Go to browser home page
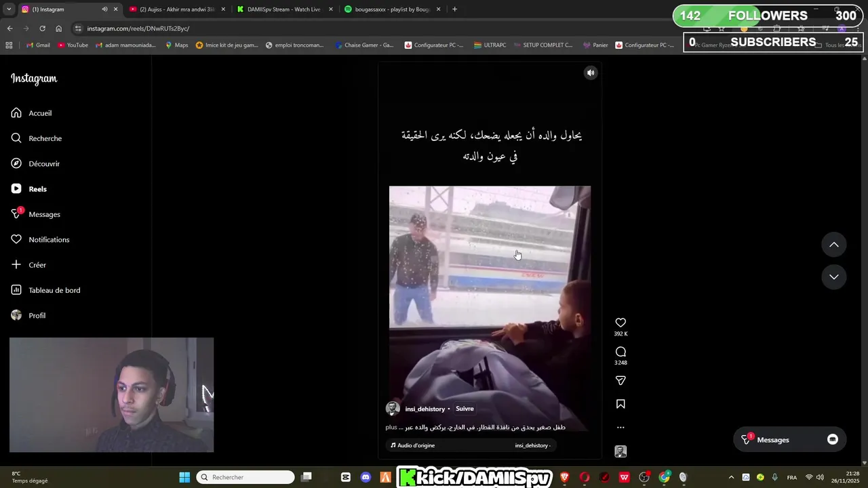This screenshot has width=868, height=488. click(x=58, y=28)
